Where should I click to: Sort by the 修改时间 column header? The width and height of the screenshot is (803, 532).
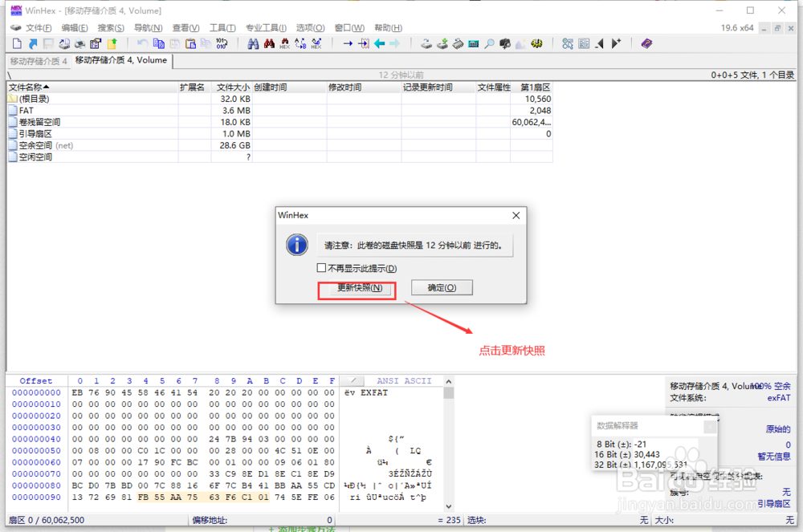[364, 87]
